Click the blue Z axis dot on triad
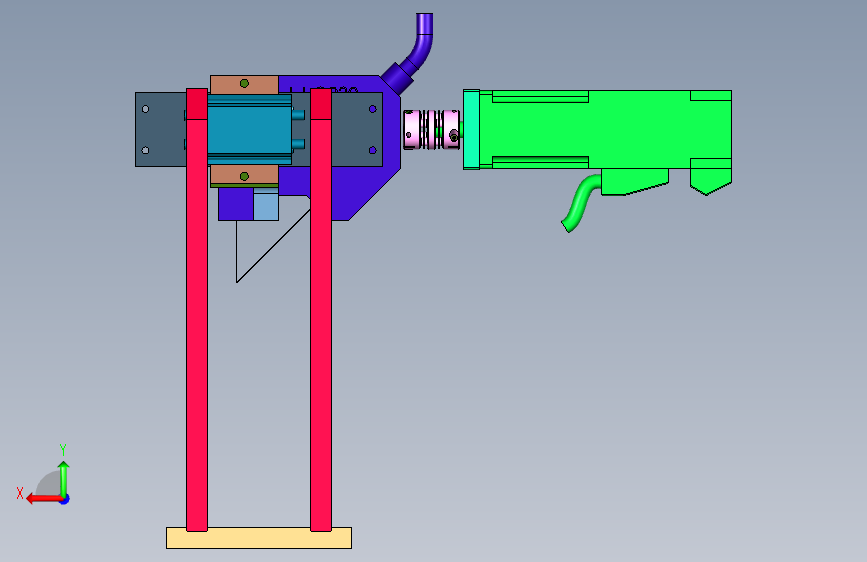The width and height of the screenshot is (867, 562). [65, 499]
